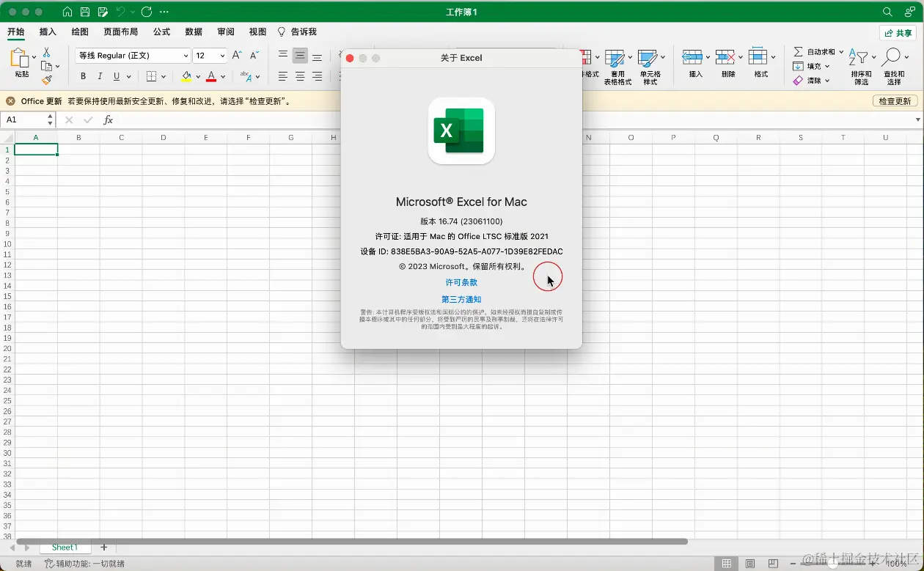Click the phonetic guide abc icon
This screenshot has width=924, height=571.
pos(246,76)
